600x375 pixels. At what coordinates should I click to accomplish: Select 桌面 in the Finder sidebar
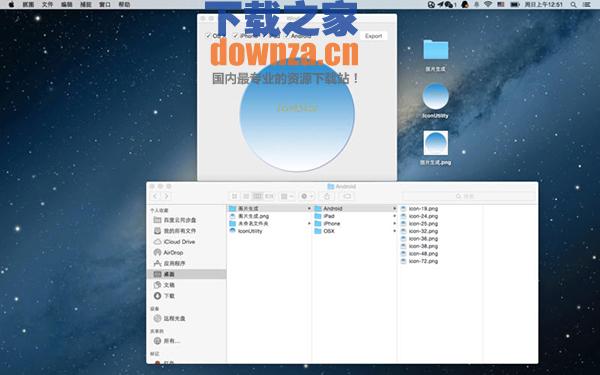click(187, 274)
